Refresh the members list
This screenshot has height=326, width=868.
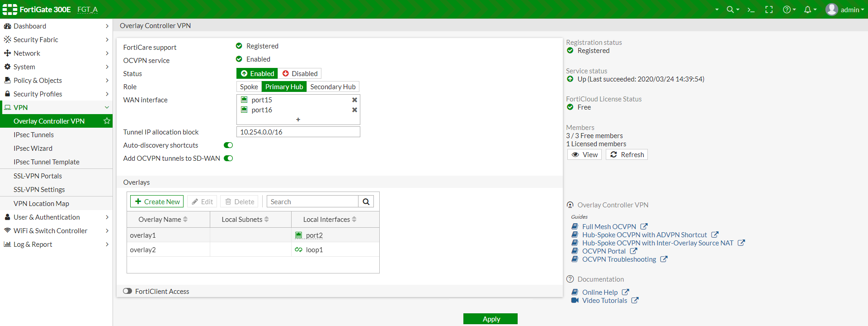[x=627, y=154]
